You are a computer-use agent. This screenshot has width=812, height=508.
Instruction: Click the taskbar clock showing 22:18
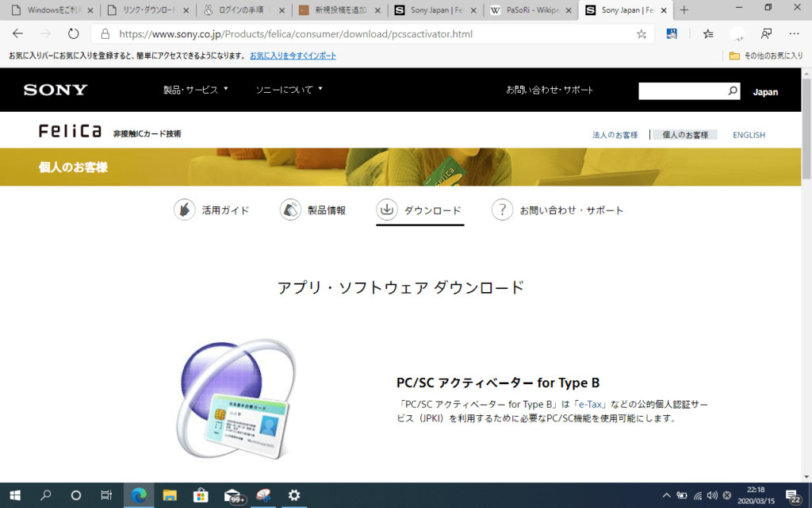pyautogui.click(x=756, y=495)
